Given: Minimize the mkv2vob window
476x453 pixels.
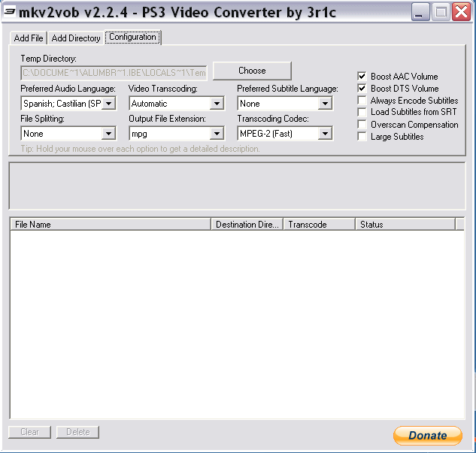Looking at the screenshot, I should coord(420,12).
